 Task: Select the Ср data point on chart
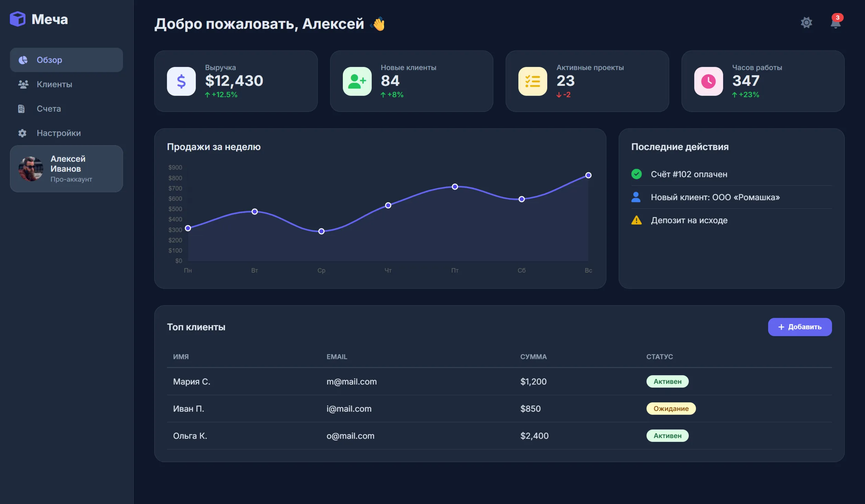coord(321,231)
